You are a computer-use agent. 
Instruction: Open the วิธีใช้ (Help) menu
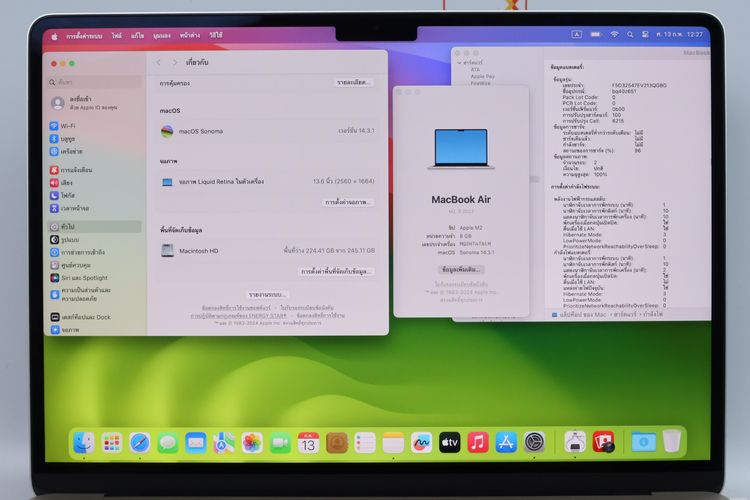216,35
